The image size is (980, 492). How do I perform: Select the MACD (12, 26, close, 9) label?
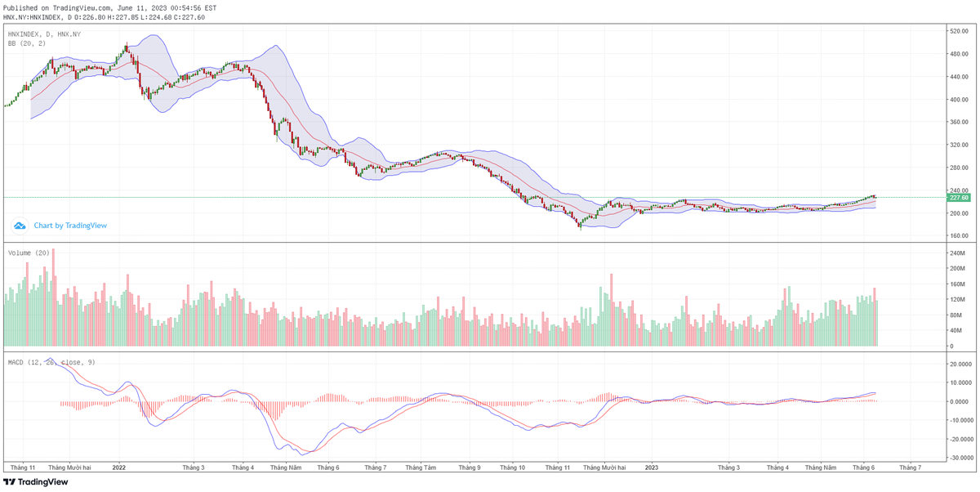[x=51, y=361]
